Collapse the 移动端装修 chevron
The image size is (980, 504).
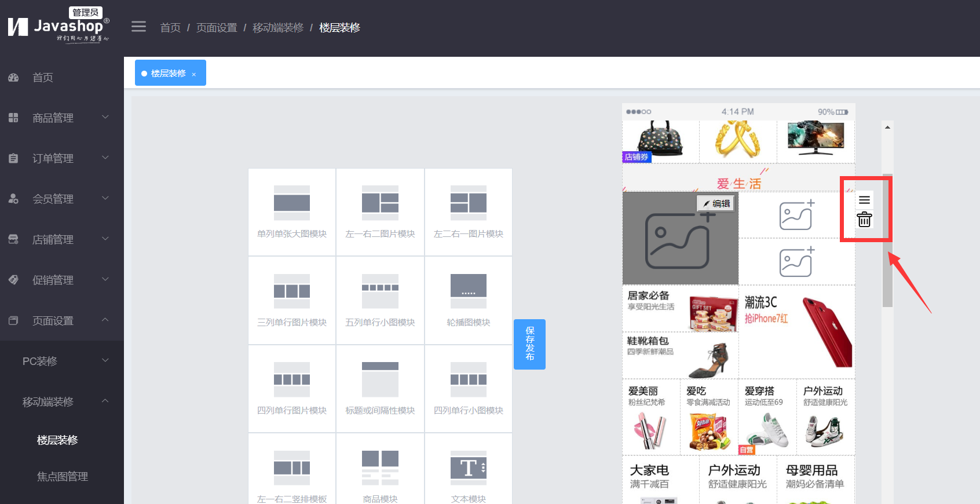pyautogui.click(x=105, y=401)
